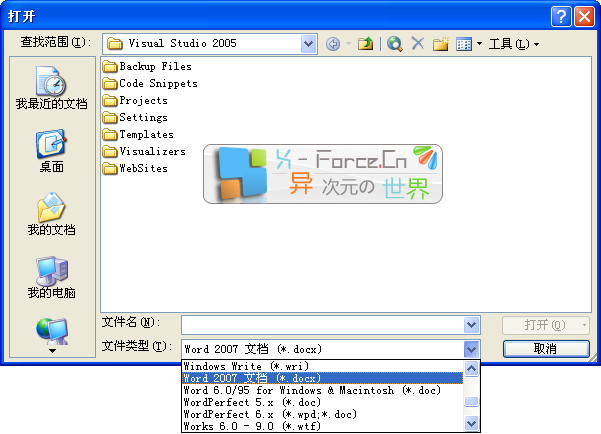Expand more places with bottom arrow
The width and height of the screenshot is (601, 434).
click(52, 350)
